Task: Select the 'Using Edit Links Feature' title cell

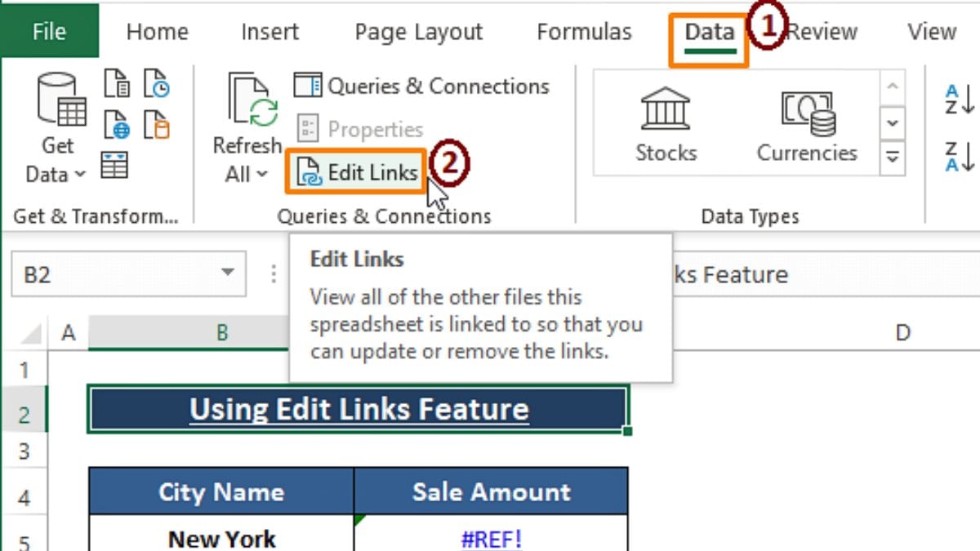Action: pyautogui.click(x=359, y=409)
